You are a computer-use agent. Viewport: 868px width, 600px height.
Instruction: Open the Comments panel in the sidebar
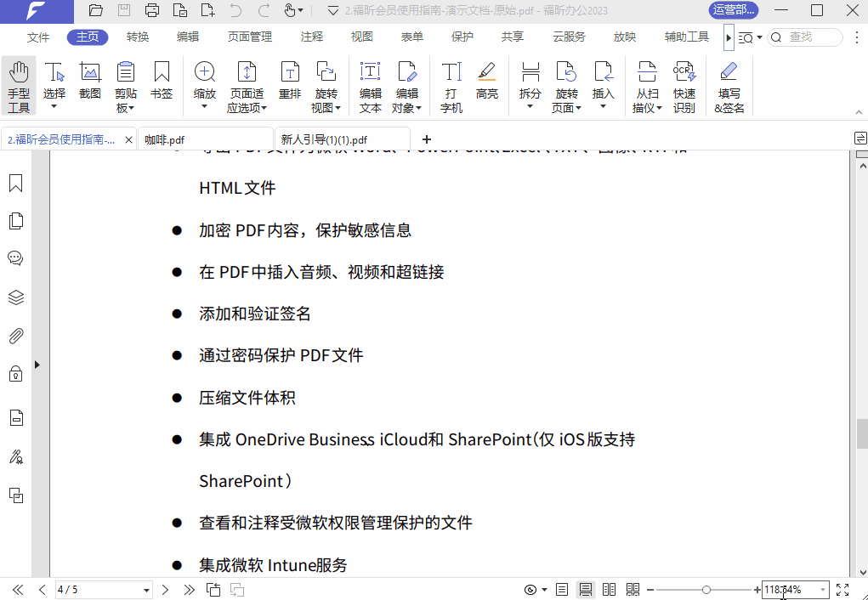click(x=14, y=258)
